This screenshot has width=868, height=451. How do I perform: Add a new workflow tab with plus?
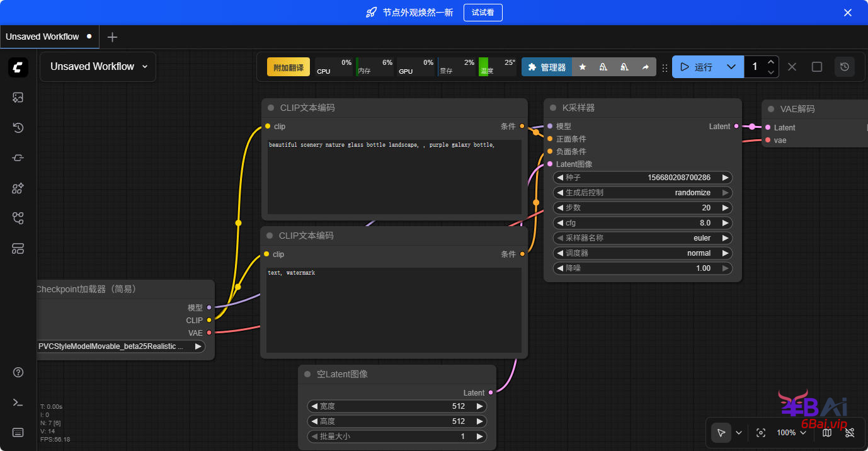tap(112, 37)
